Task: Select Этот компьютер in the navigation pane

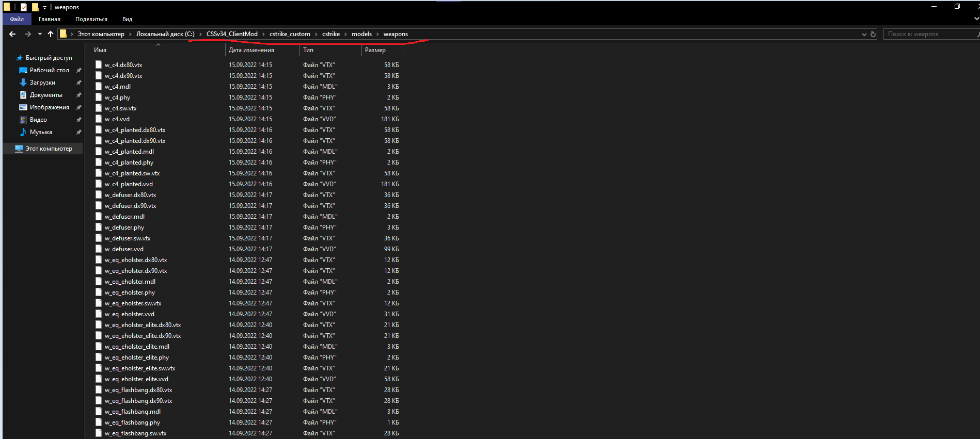Action: pyautogui.click(x=49, y=149)
